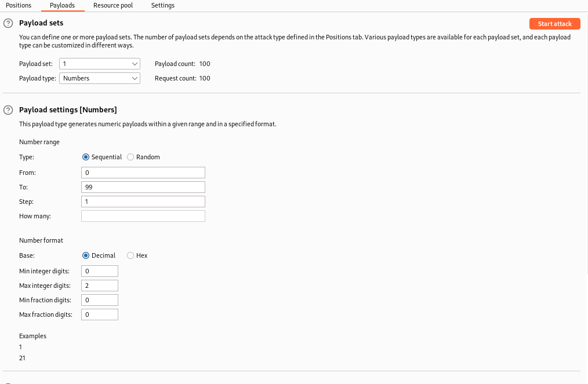Choose Decimal number base
The height and width of the screenshot is (384, 588).
[x=86, y=255]
